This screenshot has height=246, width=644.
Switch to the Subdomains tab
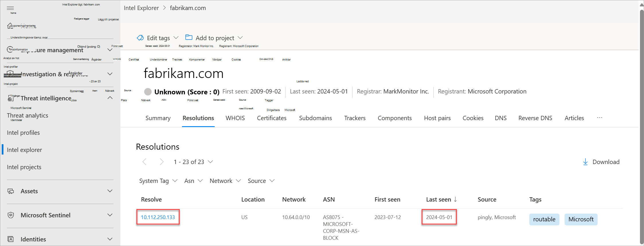click(316, 118)
